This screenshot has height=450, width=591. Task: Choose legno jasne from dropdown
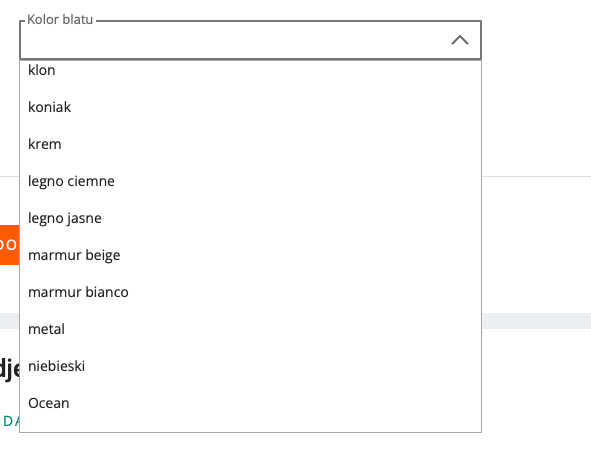[250, 218]
